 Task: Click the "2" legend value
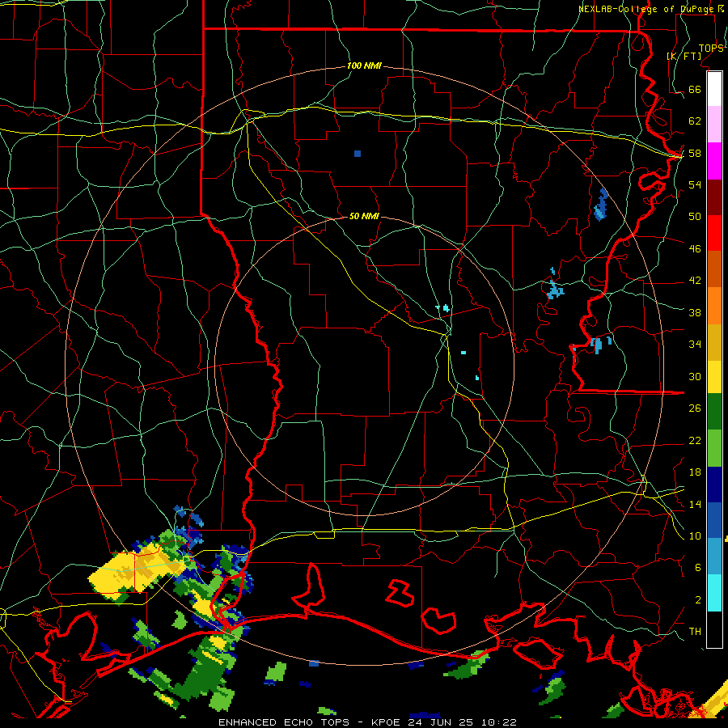tap(698, 600)
